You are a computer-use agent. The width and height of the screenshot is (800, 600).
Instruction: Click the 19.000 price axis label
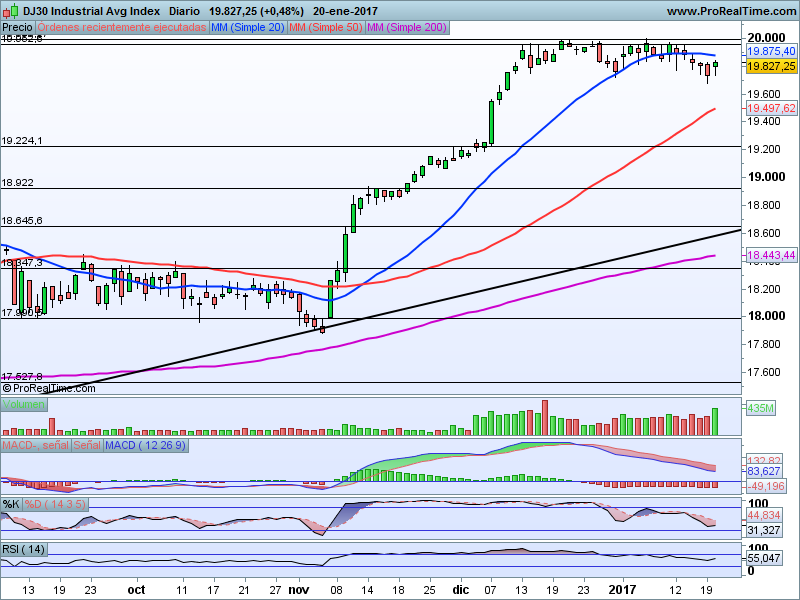(766, 177)
